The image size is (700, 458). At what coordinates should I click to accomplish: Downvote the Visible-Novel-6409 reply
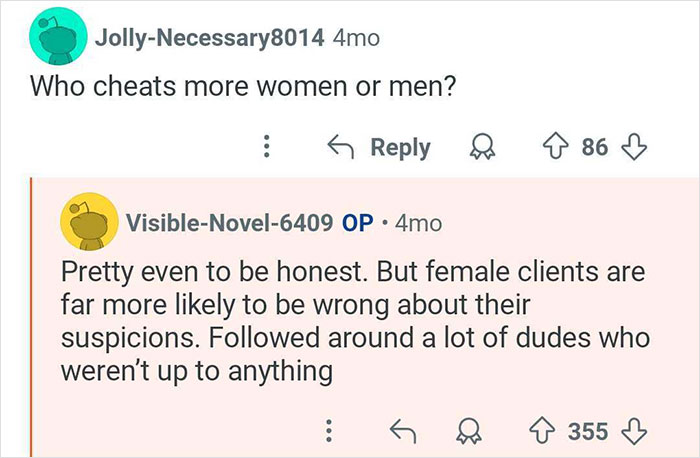pyautogui.click(x=631, y=431)
